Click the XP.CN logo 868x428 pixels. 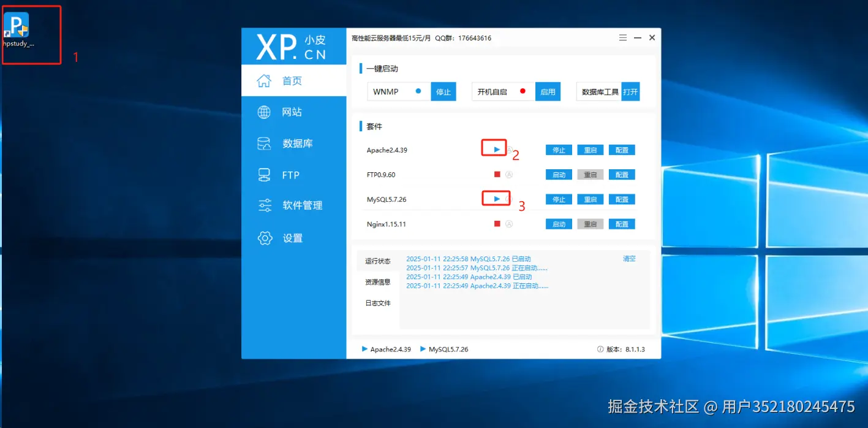tap(292, 47)
